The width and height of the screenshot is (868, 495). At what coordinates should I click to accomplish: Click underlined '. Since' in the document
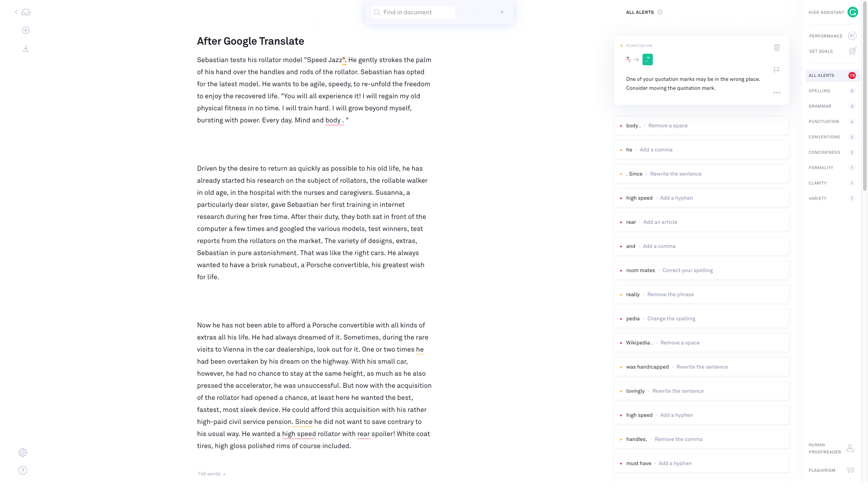(x=302, y=422)
